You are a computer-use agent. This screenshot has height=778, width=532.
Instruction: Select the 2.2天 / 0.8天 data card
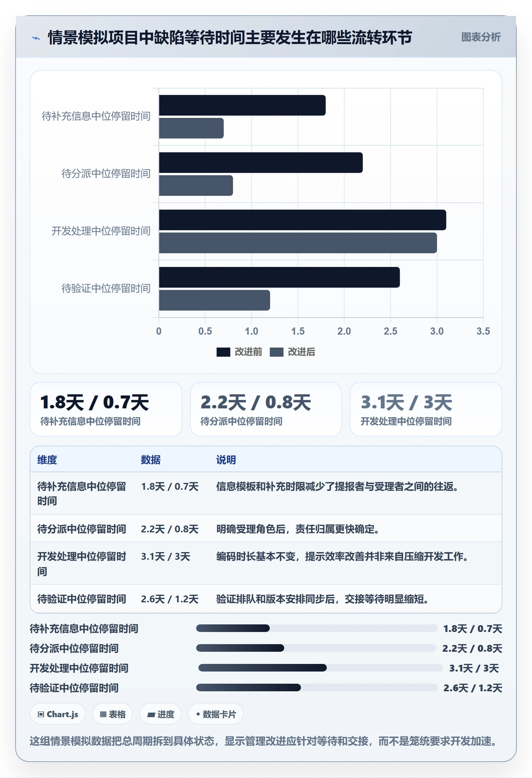pyautogui.click(x=266, y=409)
